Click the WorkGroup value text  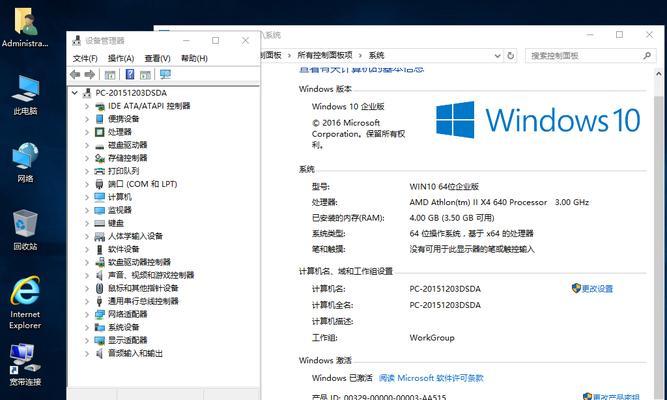pyautogui.click(x=432, y=338)
